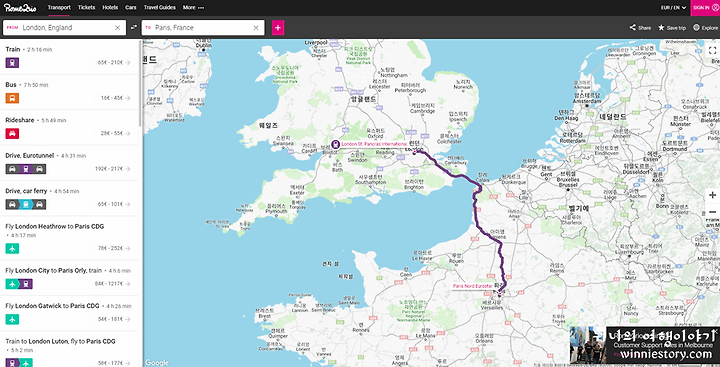
Task: Click the red rideshare car icon
Action: pos(12,133)
